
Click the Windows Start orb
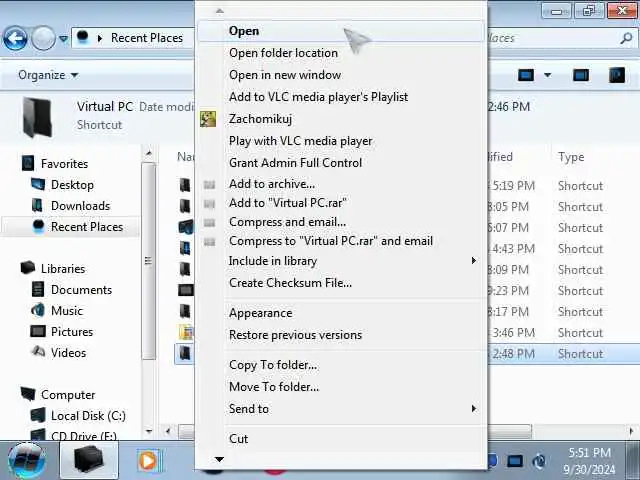tap(27, 460)
